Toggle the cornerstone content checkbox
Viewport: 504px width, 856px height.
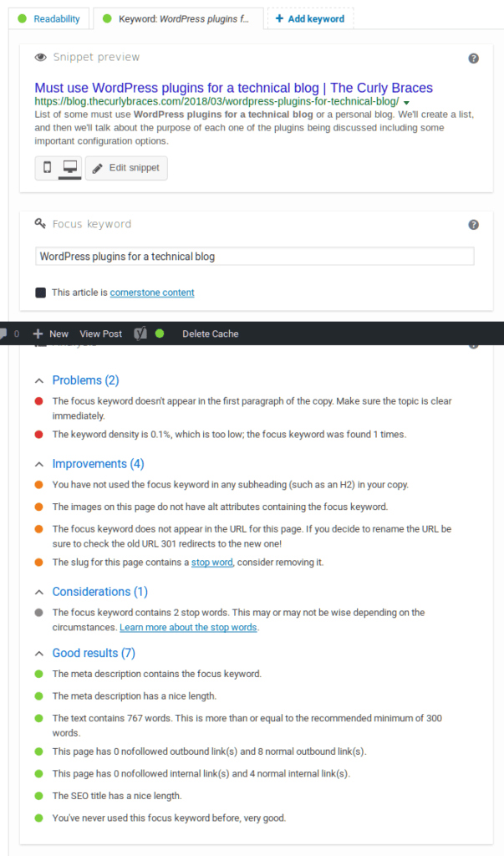(40, 293)
